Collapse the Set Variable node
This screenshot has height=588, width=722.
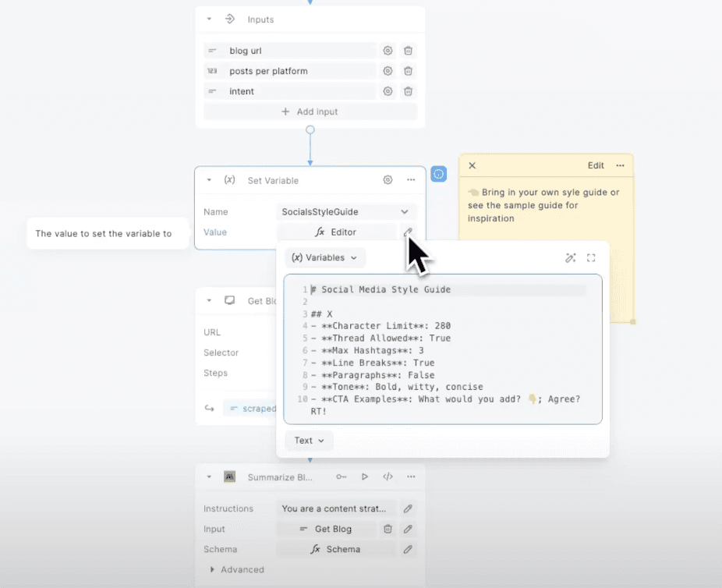(209, 180)
